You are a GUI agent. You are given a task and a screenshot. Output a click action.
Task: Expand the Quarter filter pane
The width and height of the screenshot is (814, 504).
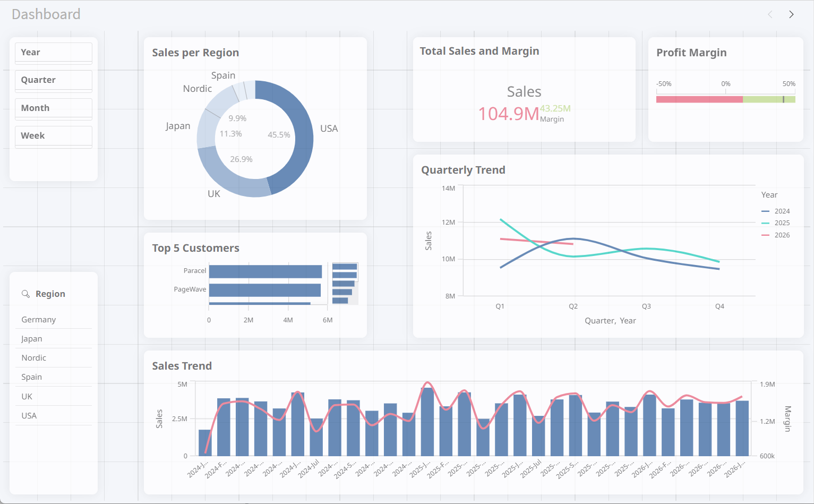(54, 80)
